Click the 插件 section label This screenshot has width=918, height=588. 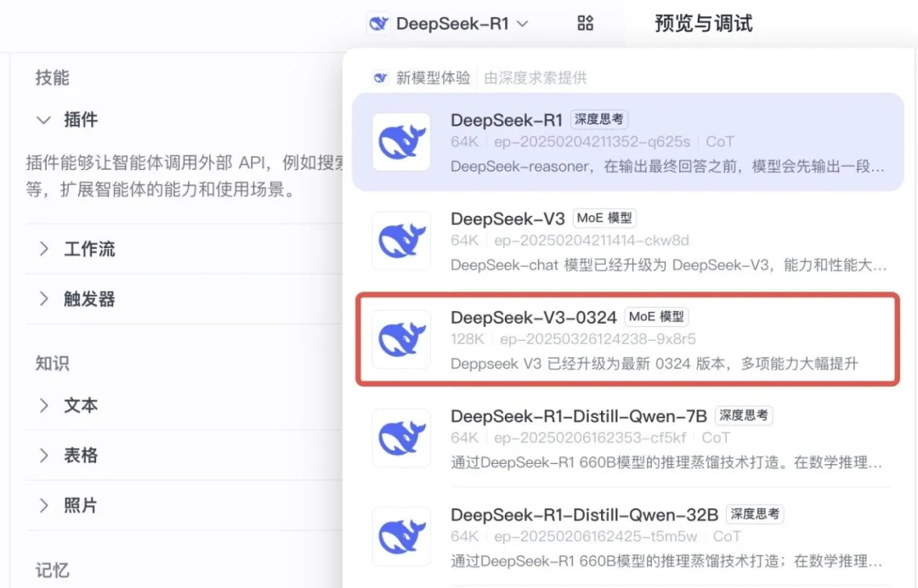point(81,120)
